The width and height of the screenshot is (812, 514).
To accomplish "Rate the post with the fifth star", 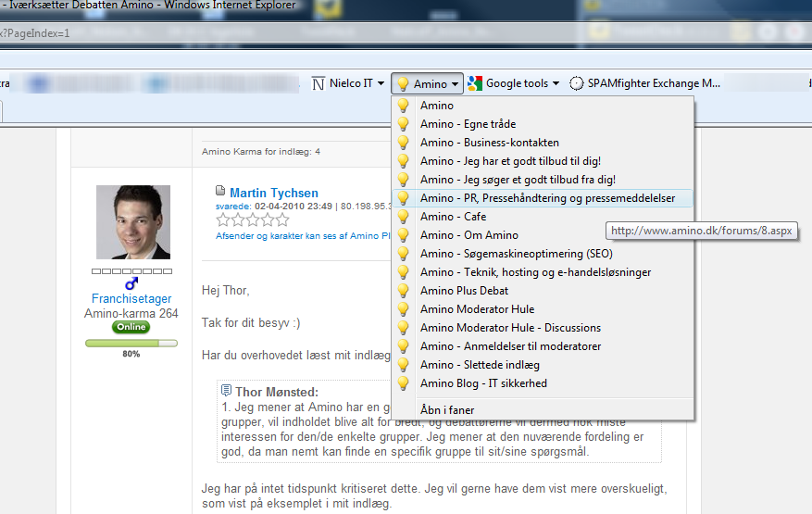I will pyautogui.click(x=282, y=220).
